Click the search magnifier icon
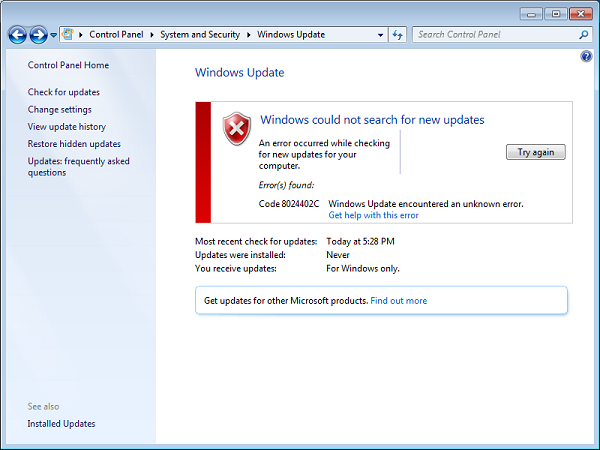Screen dimensions: 600x450 [x=584, y=34]
